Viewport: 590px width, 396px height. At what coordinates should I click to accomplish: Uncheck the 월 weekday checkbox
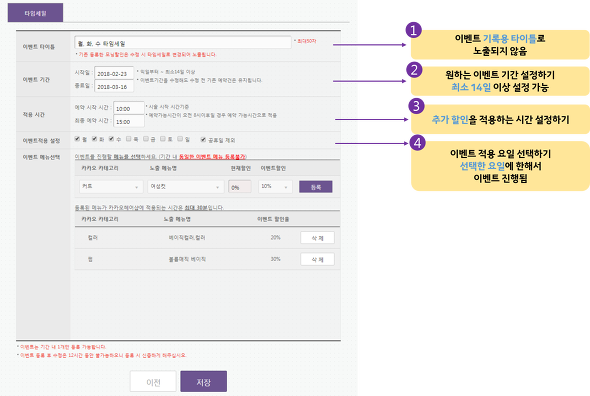77,139
